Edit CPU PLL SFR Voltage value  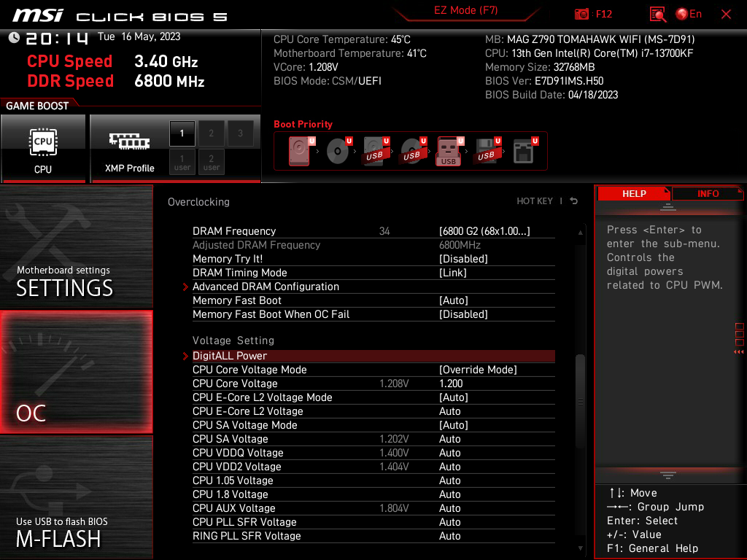coord(449,522)
